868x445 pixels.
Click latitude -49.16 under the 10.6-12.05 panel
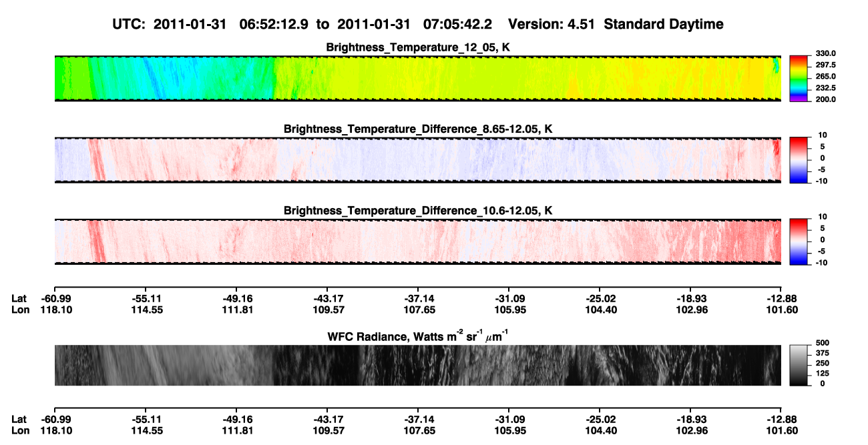point(237,298)
